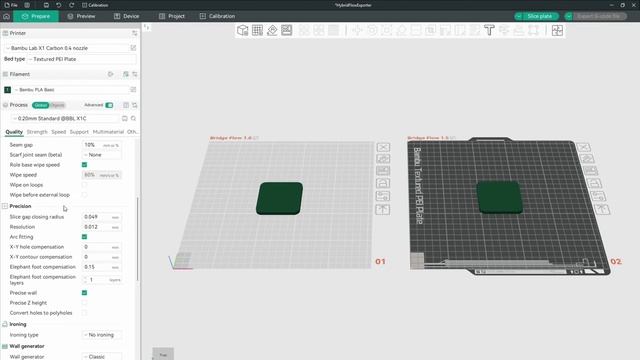Toggle the Precise wall checkbox
This screenshot has height=360, width=640.
84,293
